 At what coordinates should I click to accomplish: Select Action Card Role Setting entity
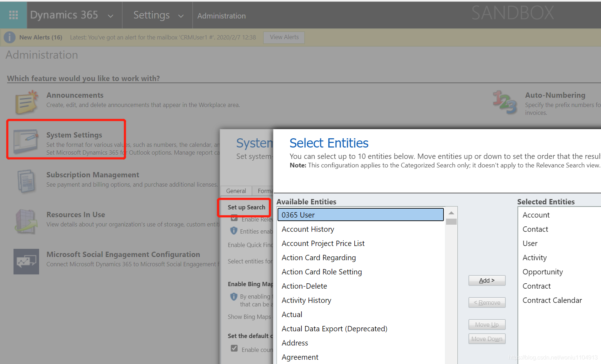pos(361,272)
